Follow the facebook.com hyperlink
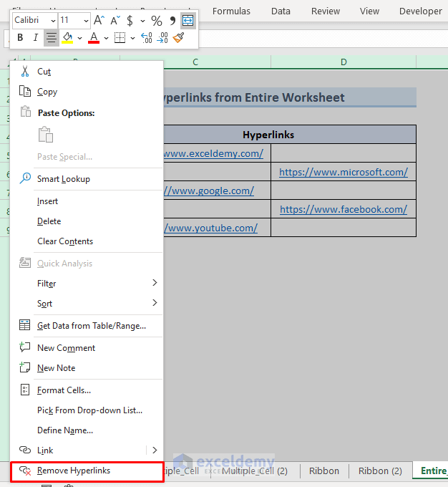Viewport: 448px width, 487px height. tap(344, 209)
